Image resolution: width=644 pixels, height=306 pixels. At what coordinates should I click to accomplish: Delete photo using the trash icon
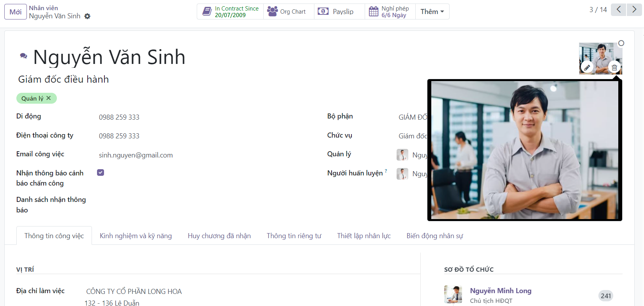[614, 67]
